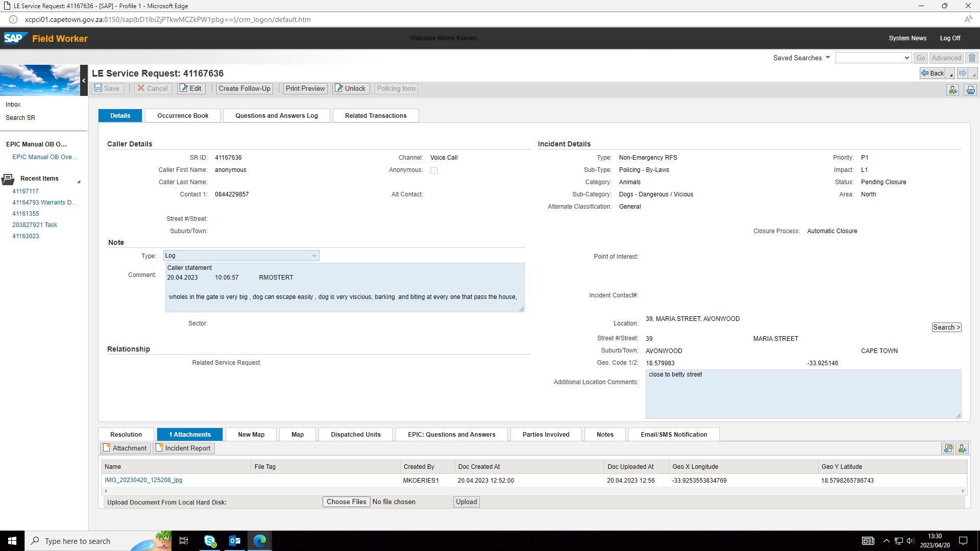Click the forward arrow icon
Image resolution: width=980 pixels, height=551 pixels.
coord(963,73)
